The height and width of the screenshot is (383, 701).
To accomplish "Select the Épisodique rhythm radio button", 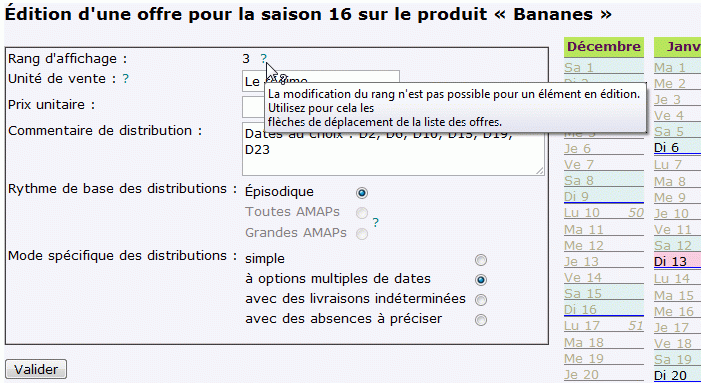I will click(x=362, y=193).
